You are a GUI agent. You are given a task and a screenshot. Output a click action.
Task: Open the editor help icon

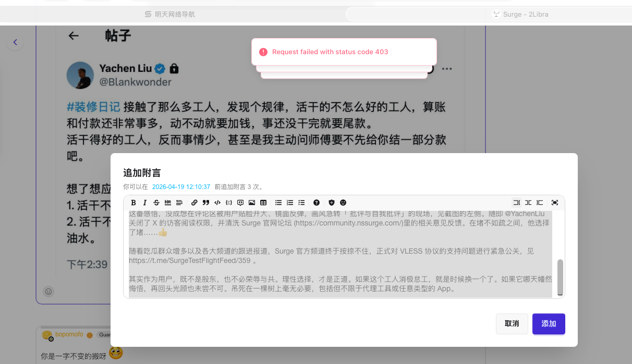tap(317, 203)
